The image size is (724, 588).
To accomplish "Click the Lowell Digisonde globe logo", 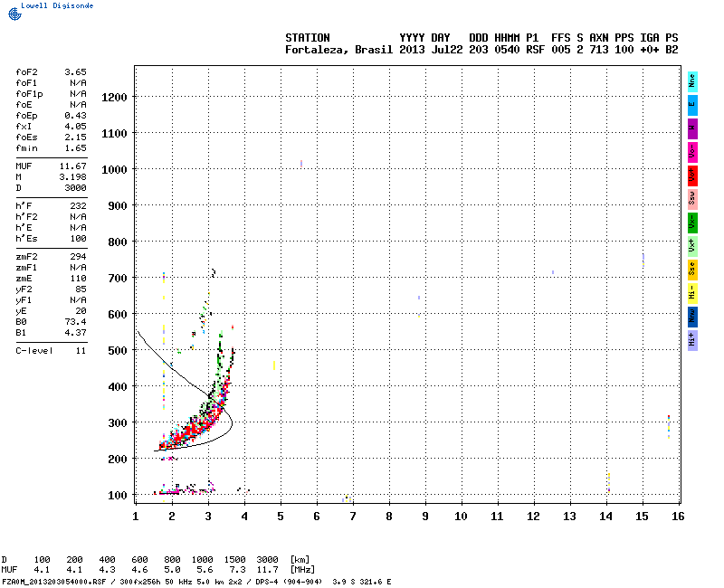I will pyautogui.click(x=14, y=14).
